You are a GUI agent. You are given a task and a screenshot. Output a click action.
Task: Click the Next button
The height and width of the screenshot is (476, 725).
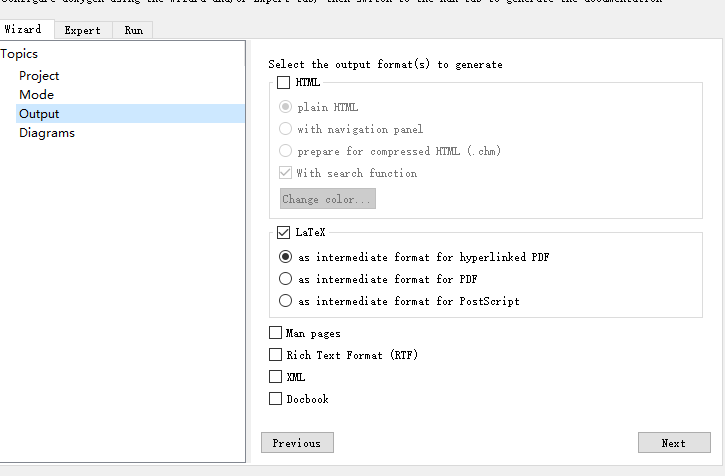(673, 443)
